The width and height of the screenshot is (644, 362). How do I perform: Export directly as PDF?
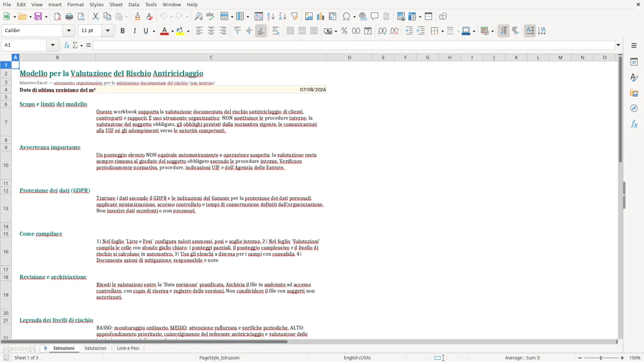pos(57,17)
